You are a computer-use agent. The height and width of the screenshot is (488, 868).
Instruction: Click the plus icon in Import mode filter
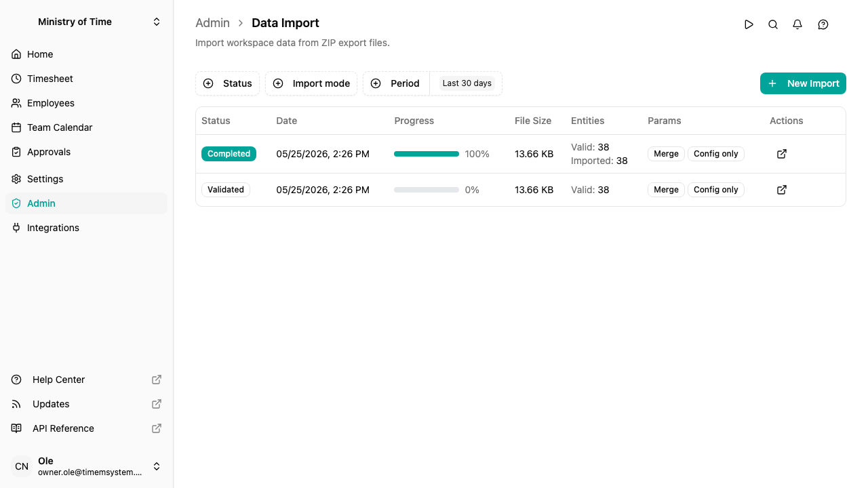click(278, 83)
